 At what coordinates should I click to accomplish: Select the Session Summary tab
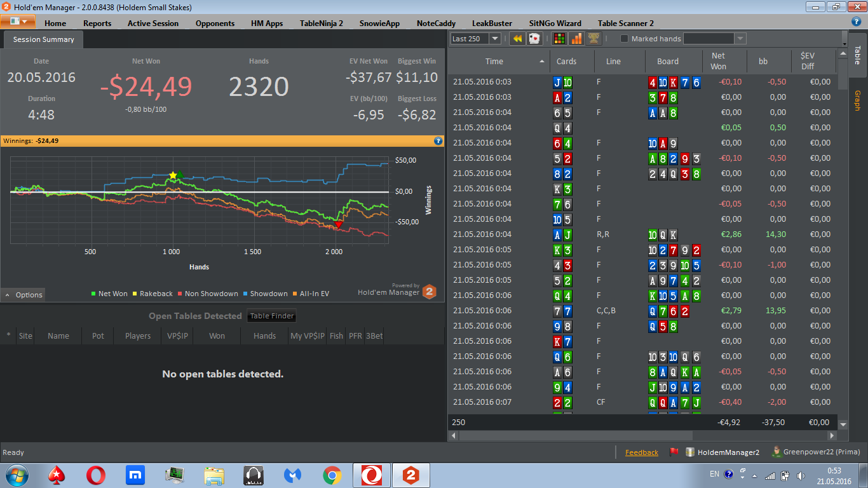(43, 39)
